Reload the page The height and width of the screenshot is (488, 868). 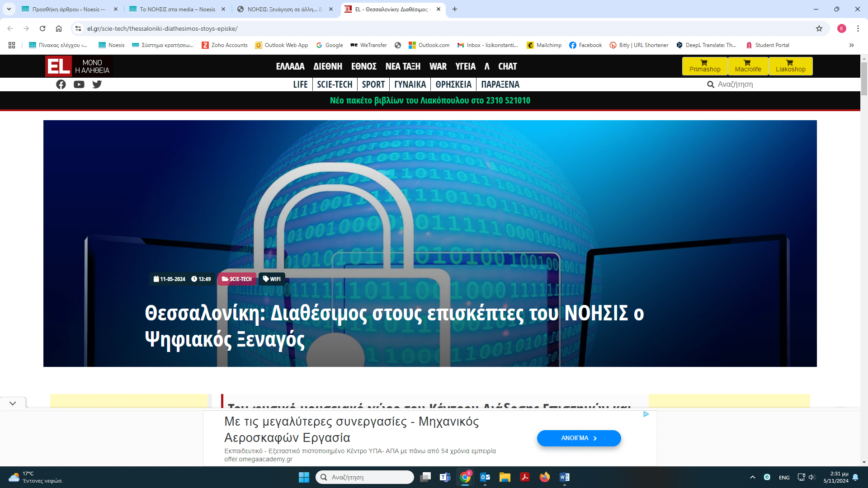[x=42, y=28]
